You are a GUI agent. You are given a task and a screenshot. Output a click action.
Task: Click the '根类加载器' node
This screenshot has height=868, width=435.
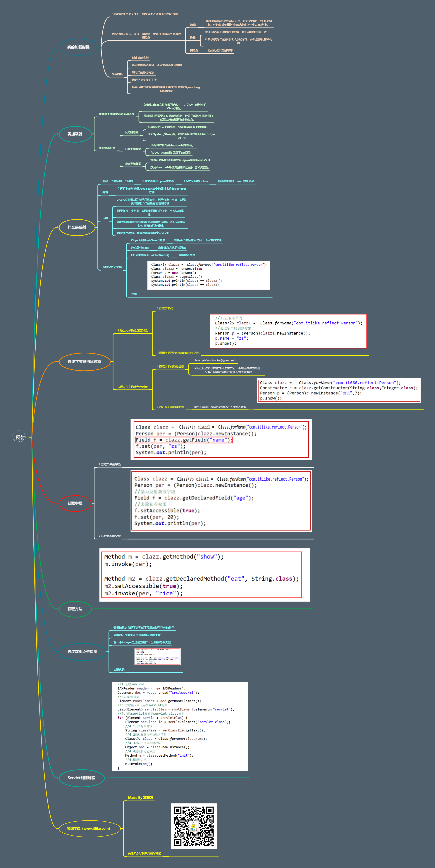coord(131,132)
